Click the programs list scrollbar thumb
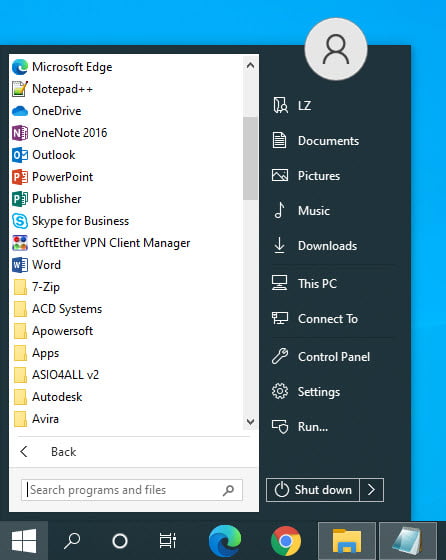446x560 pixels. (250, 159)
